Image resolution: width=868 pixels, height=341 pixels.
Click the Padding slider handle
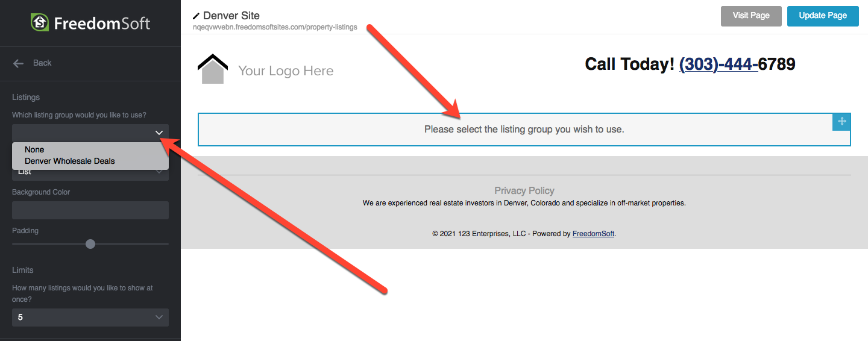click(90, 244)
